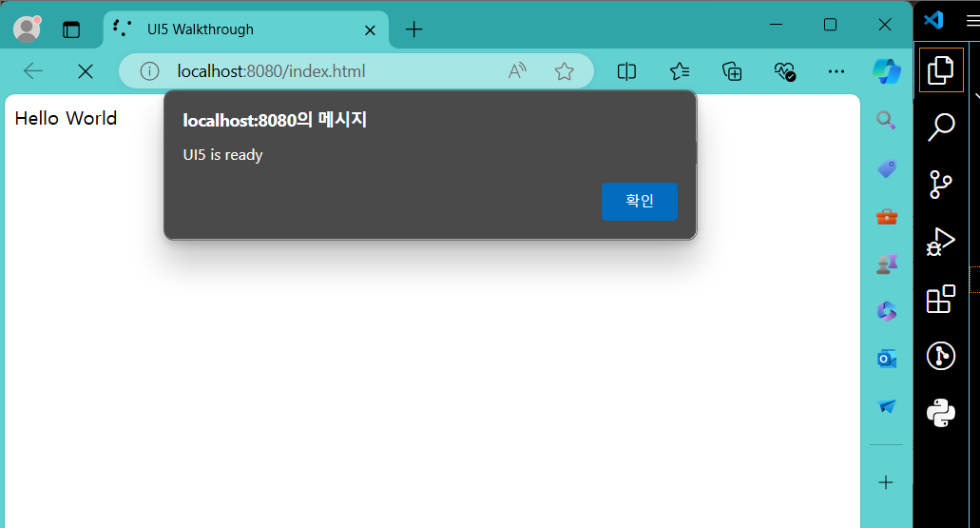Image resolution: width=980 pixels, height=528 pixels.
Task: Open VS Code Search view
Action: [941, 127]
